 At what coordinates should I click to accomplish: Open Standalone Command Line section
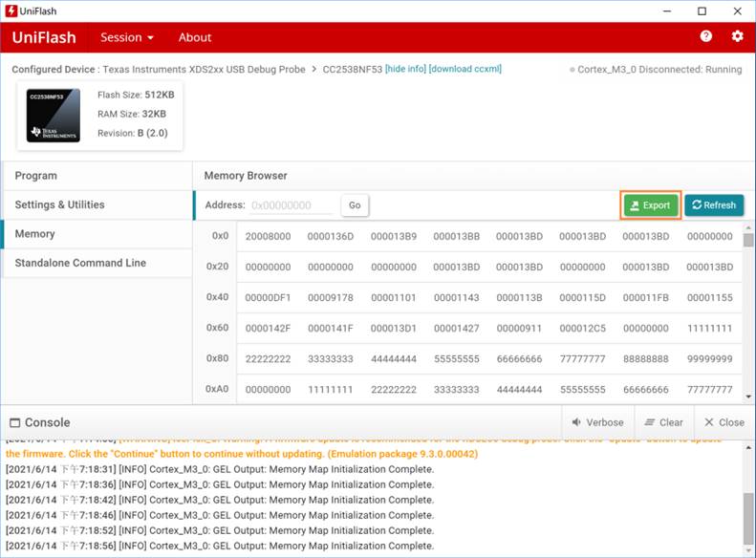coord(80,263)
